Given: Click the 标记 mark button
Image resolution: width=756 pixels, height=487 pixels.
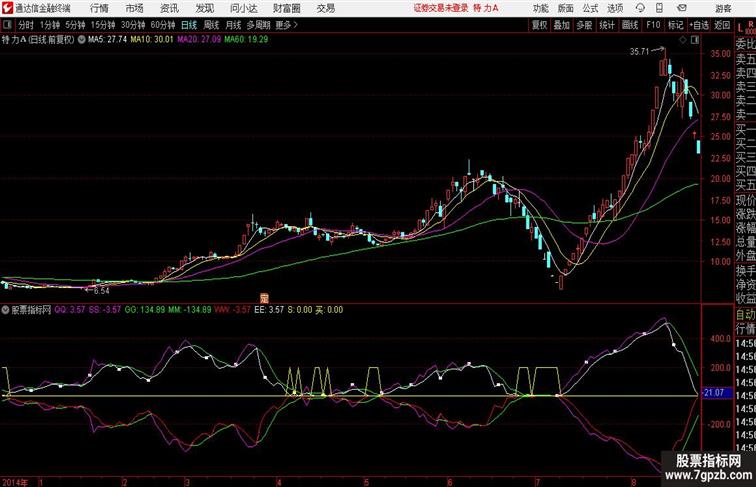Looking at the screenshot, I should pos(675,25).
